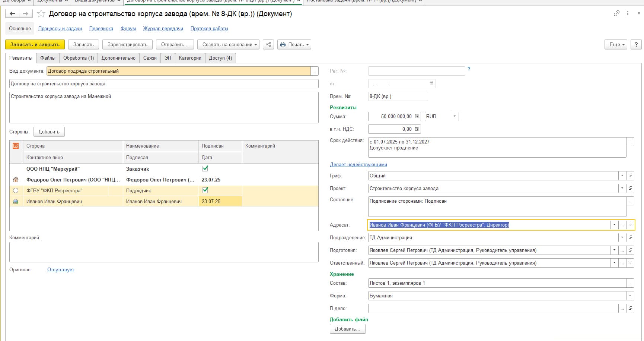Copy link to document via chain icon
Screen dimensions: 644x341
point(616,13)
